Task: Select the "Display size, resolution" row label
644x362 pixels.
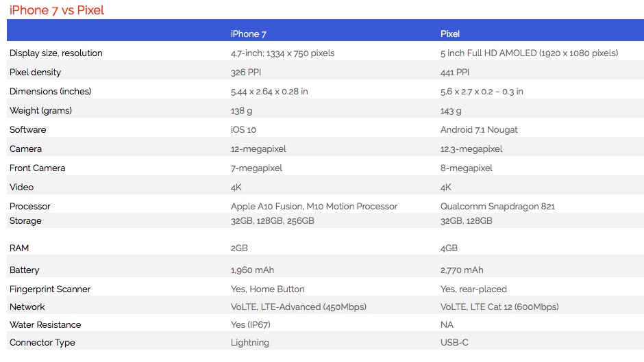Action: 56,53
